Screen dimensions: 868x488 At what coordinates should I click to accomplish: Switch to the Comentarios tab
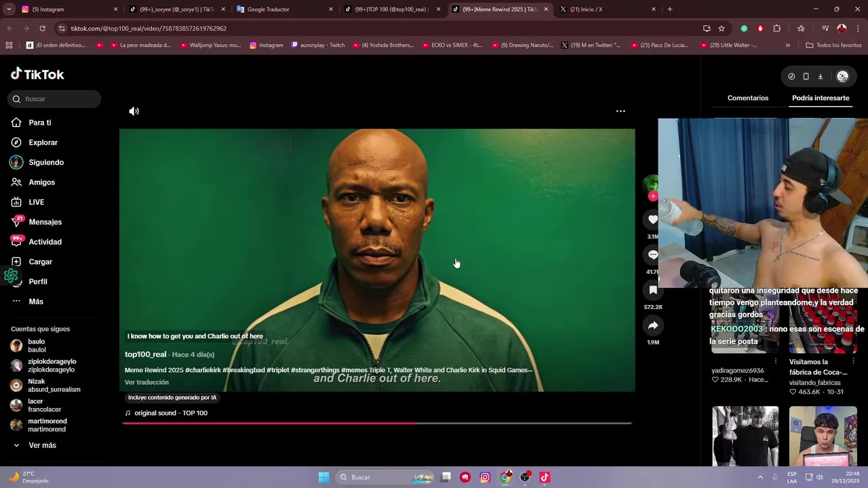(748, 98)
